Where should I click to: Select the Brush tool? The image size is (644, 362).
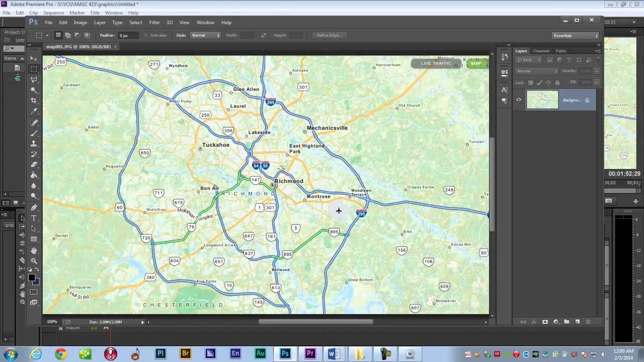pyautogui.click(x=34, y=133)
